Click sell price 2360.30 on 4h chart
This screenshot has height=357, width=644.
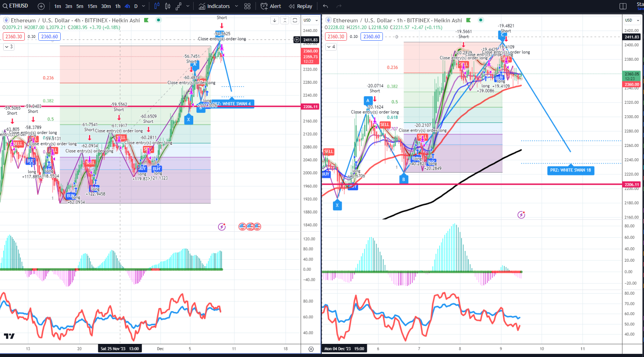pyautogui.click(x=14, y=36)
